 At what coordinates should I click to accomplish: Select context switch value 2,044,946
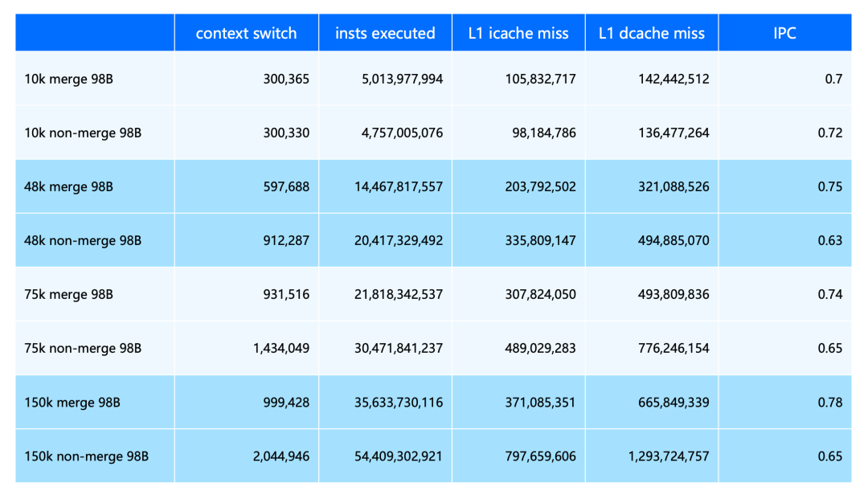coord(281,456)
